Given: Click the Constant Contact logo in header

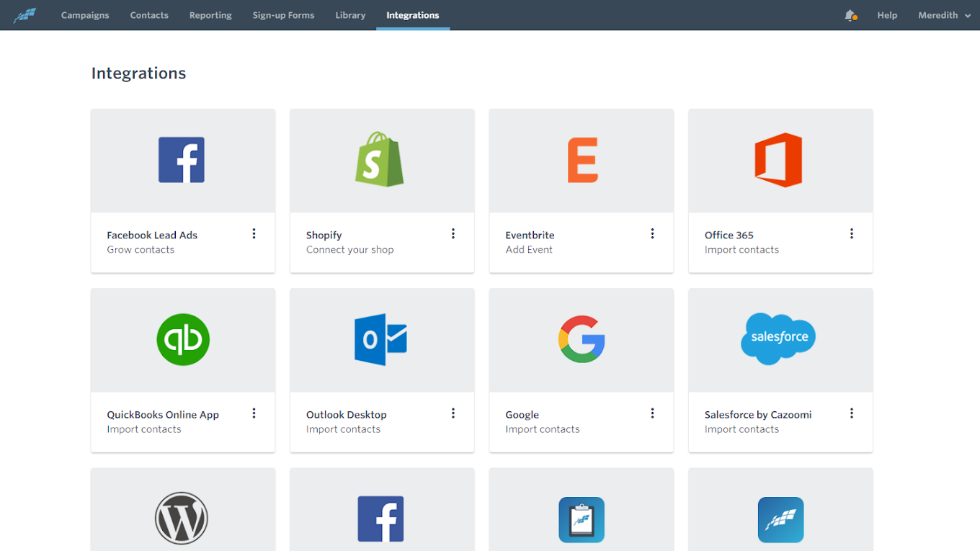Looking at the screenshot, I should (24, 15).
